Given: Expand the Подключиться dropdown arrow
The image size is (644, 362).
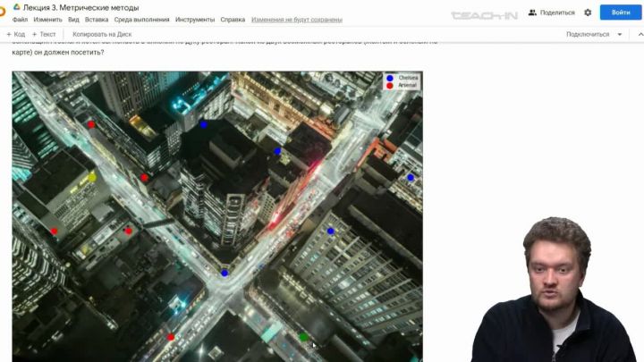Looking at the screenshot, I should coord(618,34).
